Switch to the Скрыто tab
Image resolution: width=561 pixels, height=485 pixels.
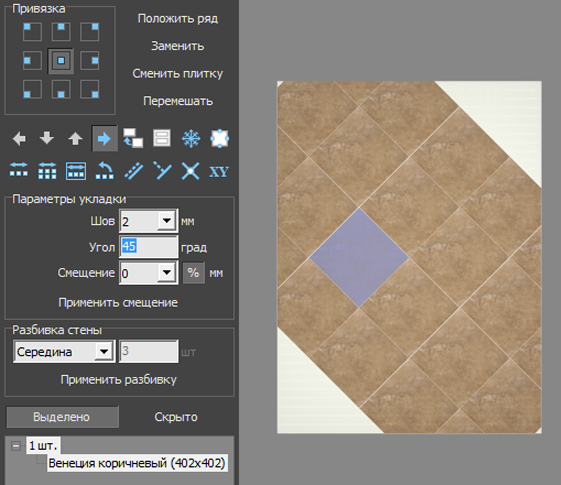click(176, 417)
